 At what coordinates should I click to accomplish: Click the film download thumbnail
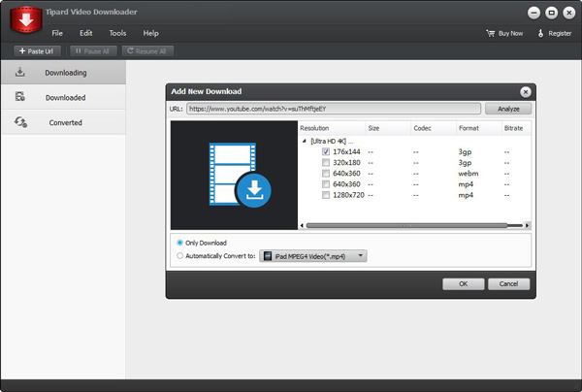pyautogui.click(x=234, y=175)
